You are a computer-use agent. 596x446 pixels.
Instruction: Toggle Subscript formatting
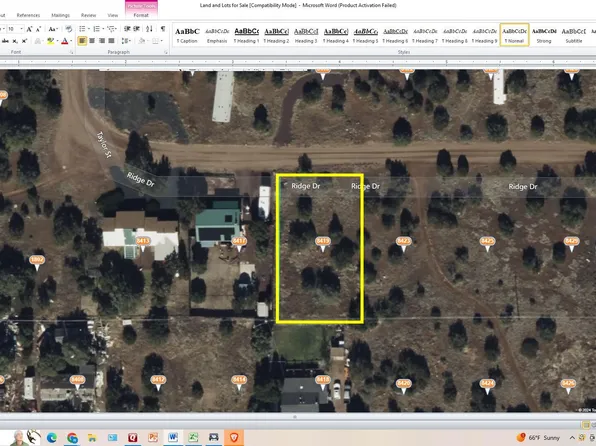pos(15,41)
